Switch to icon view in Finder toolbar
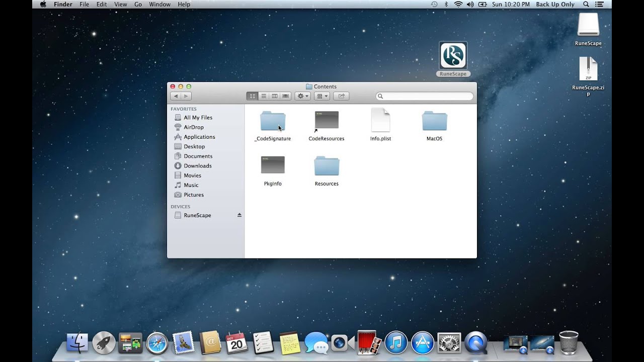 click(252, 96)
